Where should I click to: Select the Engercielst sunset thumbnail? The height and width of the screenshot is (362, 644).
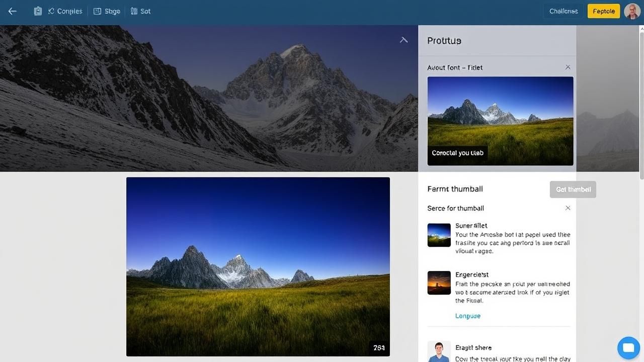pyautogui.click(x=439, y=283)
